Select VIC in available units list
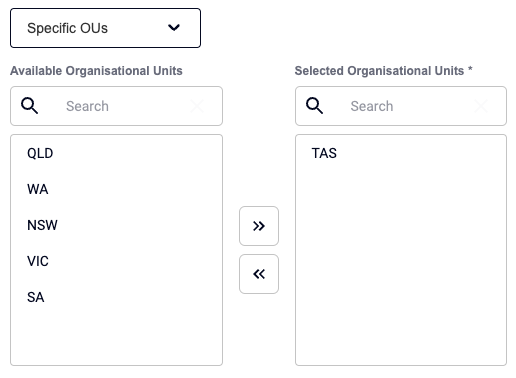 pos(116,261)
